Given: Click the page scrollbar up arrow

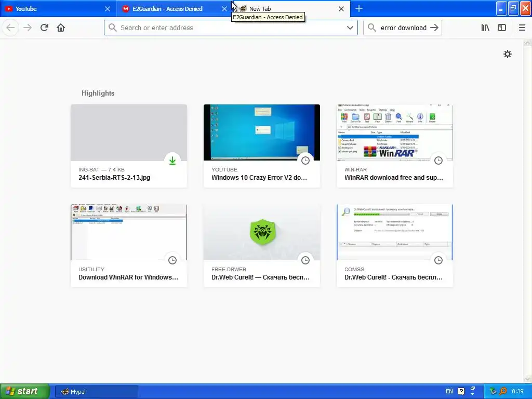Looking at the screenshot, I should pyautogui.click(x=527, y=43).
